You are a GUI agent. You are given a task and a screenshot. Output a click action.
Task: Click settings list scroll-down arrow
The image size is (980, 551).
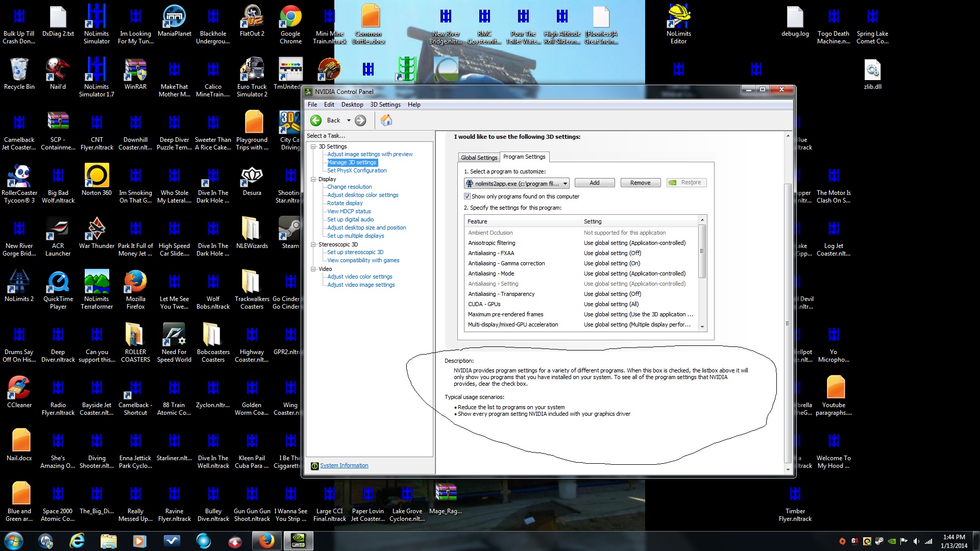point(702,327)
